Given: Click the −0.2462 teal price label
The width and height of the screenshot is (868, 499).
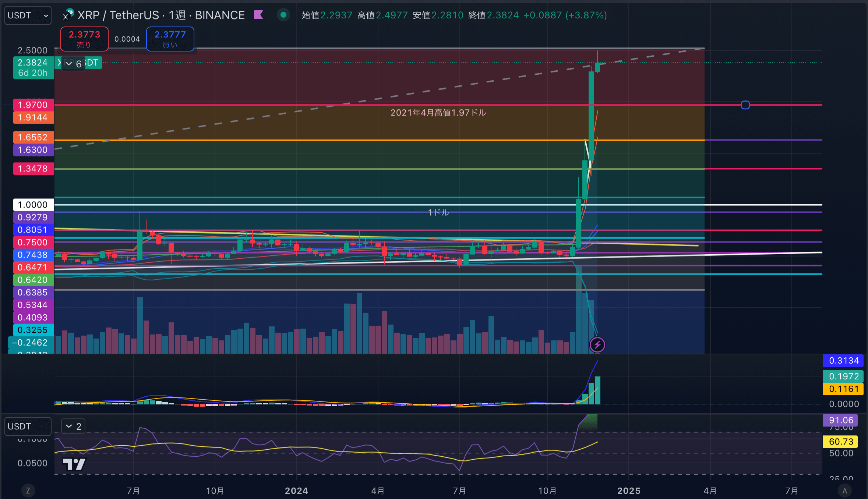Looking at the screenshot, I should [30, 342].
